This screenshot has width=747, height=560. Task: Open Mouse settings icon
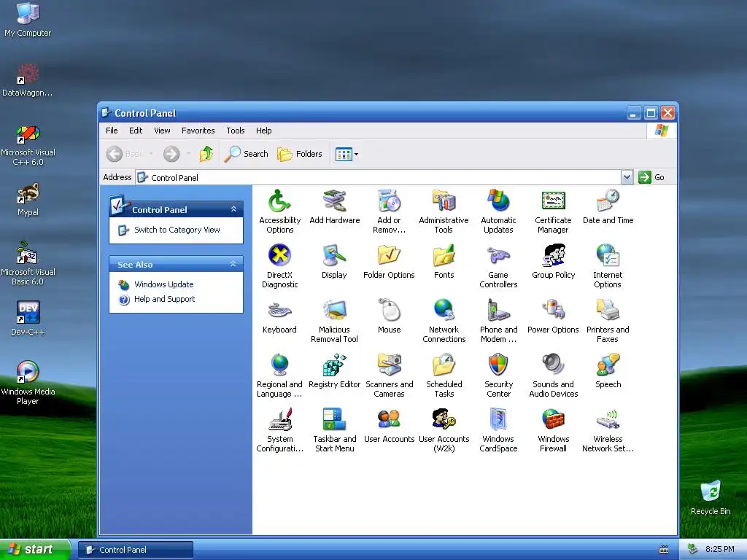[390, 310]
